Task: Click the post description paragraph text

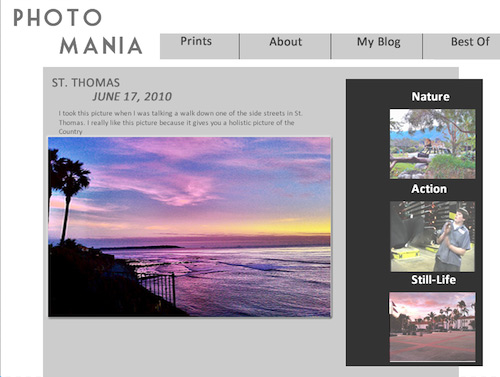Action: [x=180, y=122]
